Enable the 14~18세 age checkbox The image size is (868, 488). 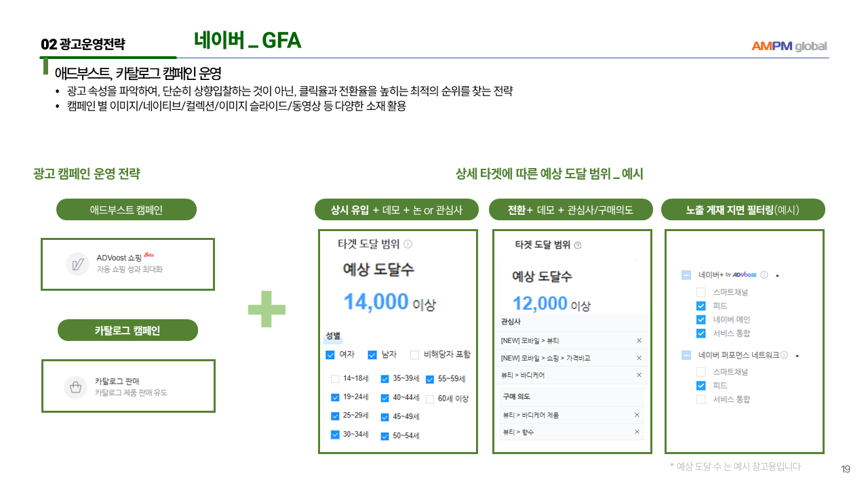pos(335,379)
